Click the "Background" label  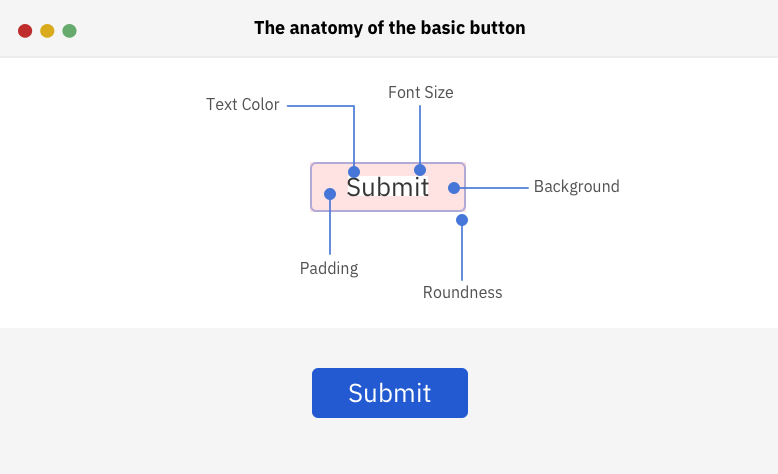[x=577, y=187]
